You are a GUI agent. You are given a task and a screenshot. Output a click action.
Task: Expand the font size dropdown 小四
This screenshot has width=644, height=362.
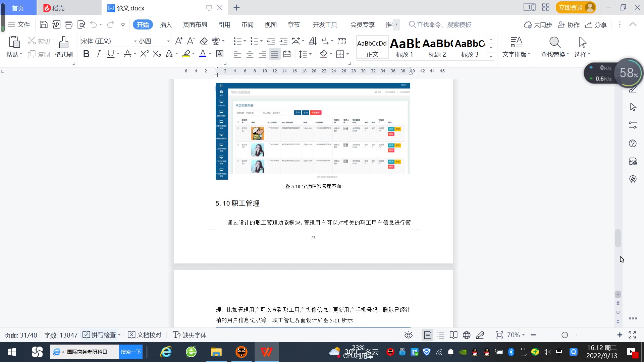(x=168, y=41)
